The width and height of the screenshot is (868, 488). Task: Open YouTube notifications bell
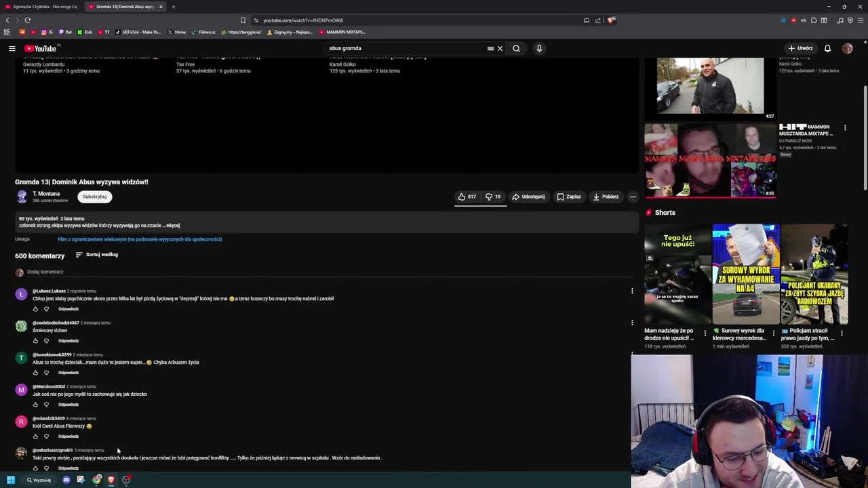pyautogui.click(x=827, y=48)
